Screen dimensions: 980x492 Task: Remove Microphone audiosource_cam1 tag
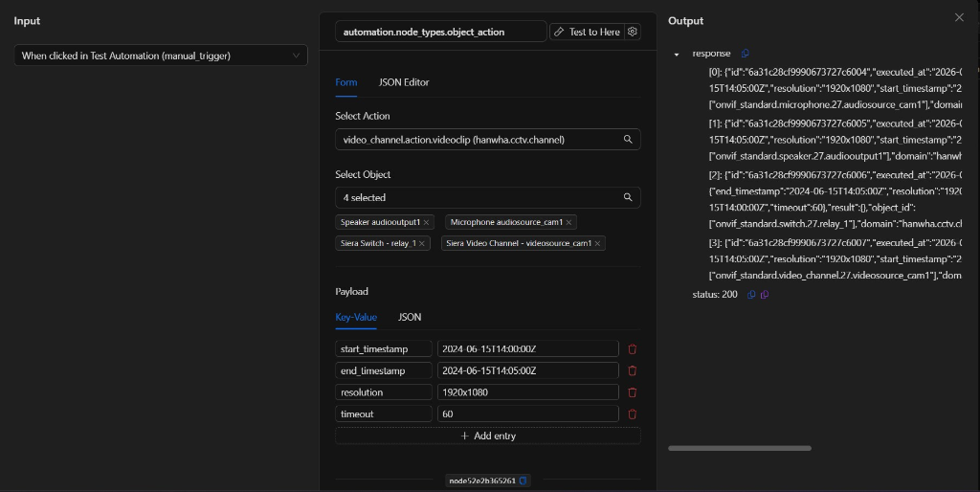[568, 222]
